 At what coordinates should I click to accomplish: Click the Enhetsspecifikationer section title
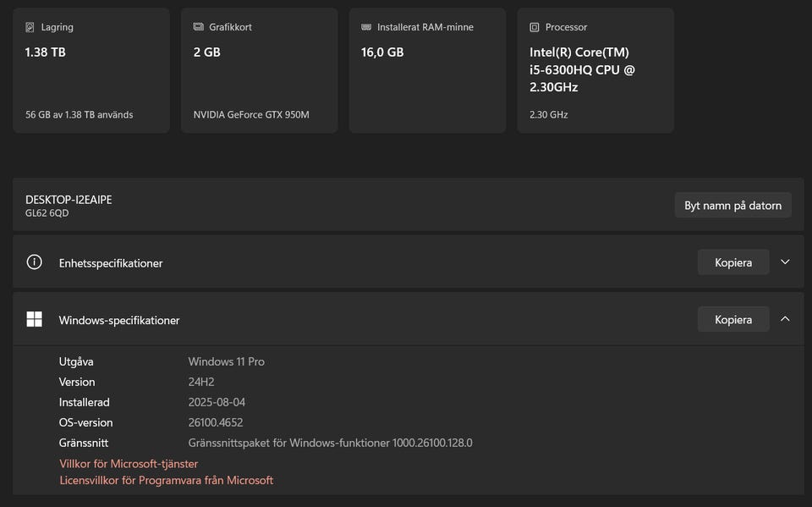[x=111, y=263]
